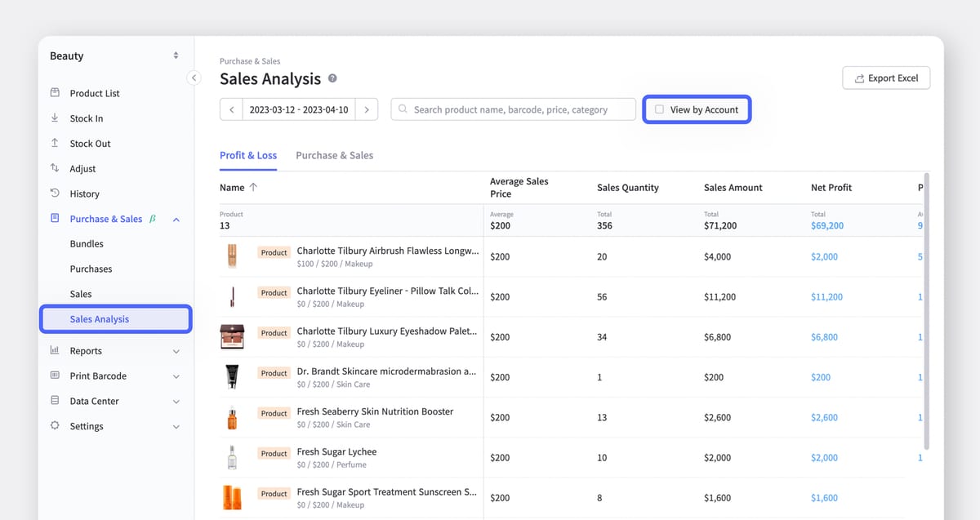
Task: Select the Product List sidebar icon
Action: coord(53,92)
